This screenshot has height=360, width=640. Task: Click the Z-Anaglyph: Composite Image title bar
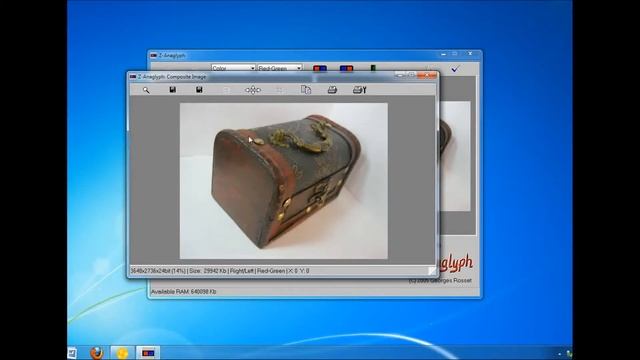(x=261, y=76)
